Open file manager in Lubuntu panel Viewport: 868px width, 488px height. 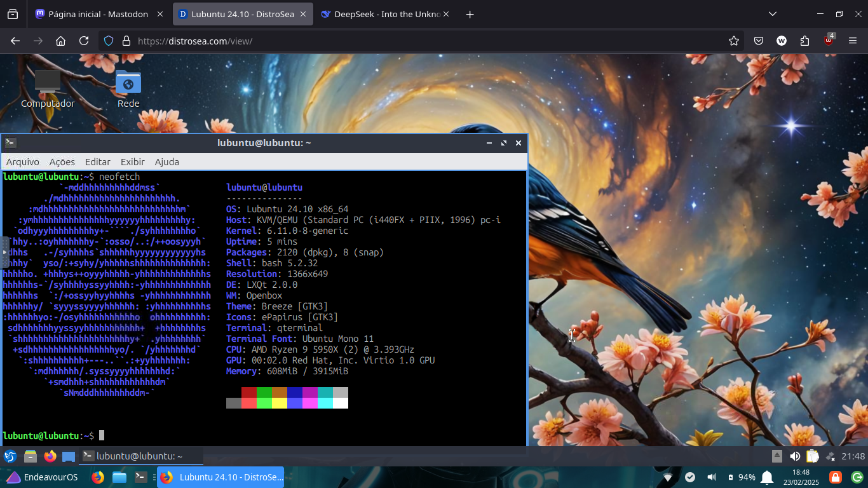coord(31,456)
